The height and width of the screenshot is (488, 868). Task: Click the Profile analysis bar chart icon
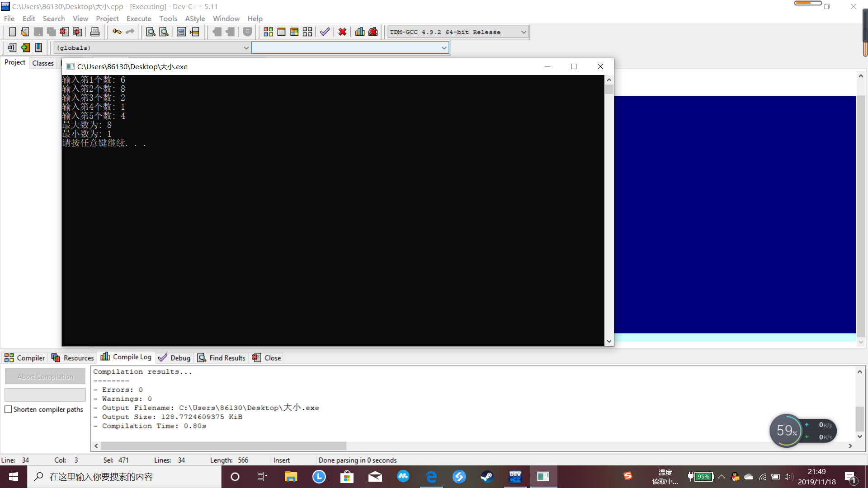(x=360, y=32)
